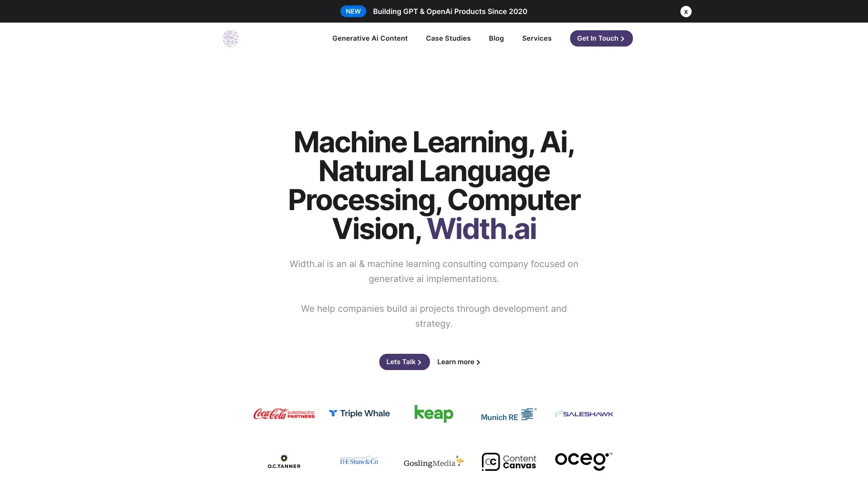Open the Generative Ai Content menu

point(370,38)
